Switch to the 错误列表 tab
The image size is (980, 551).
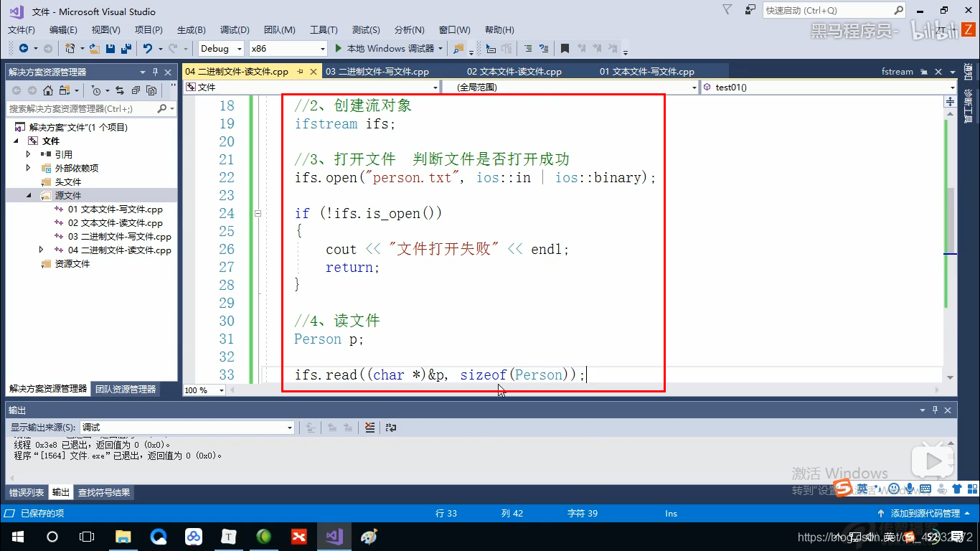(27, 492)
